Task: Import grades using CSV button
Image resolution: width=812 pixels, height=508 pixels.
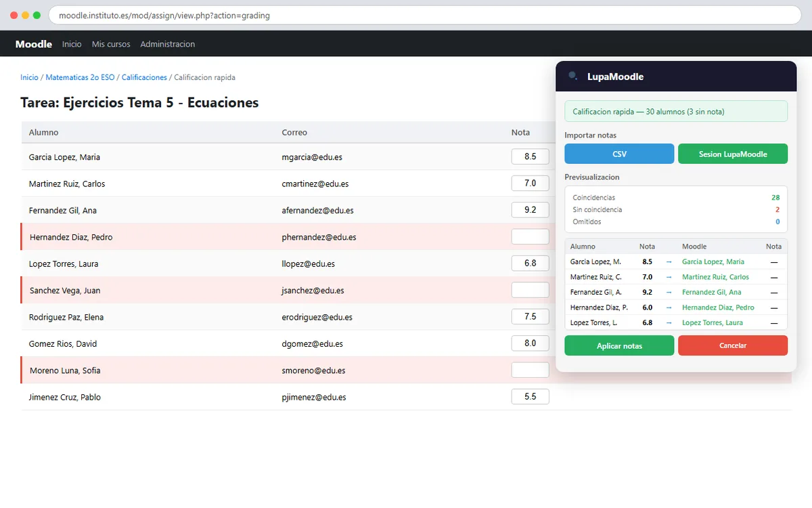Action: [619, 154]
